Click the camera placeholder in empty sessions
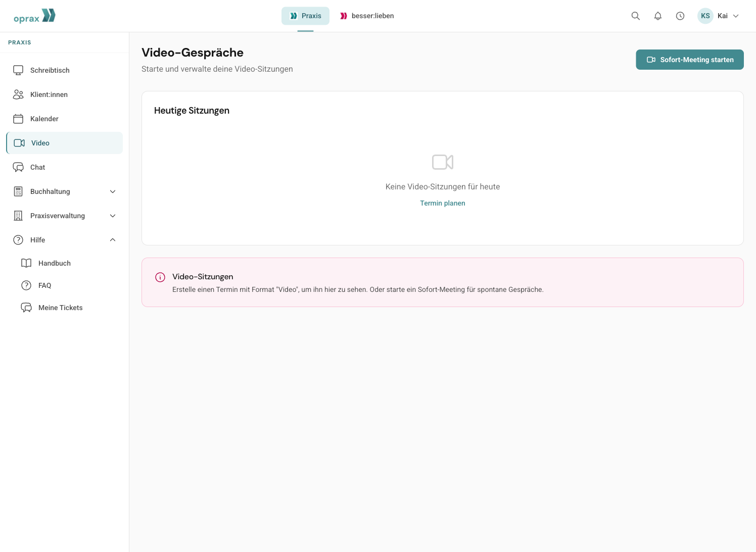Image resolution: width=756 pixels, height=552 pixels. (443, 162)
